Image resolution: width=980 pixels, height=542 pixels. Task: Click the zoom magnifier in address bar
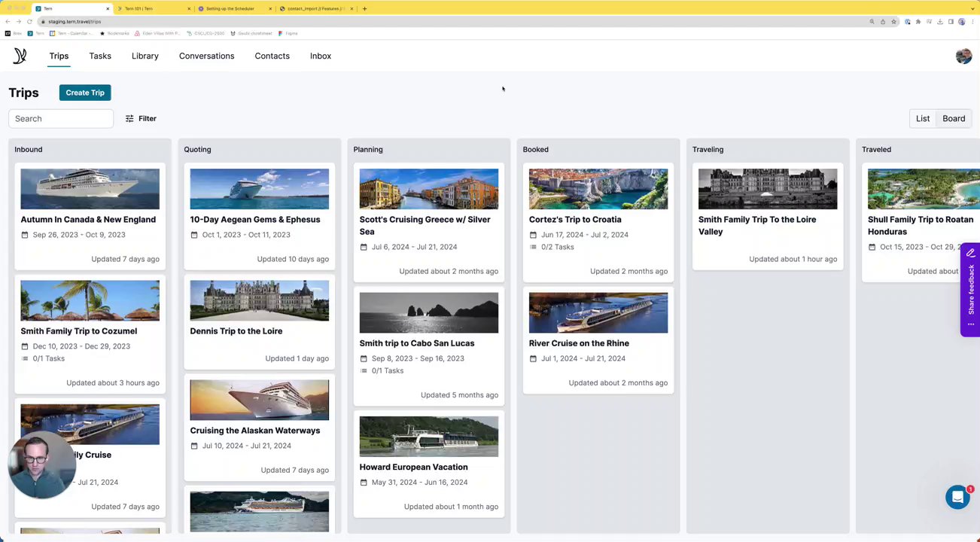click(872, 22)
